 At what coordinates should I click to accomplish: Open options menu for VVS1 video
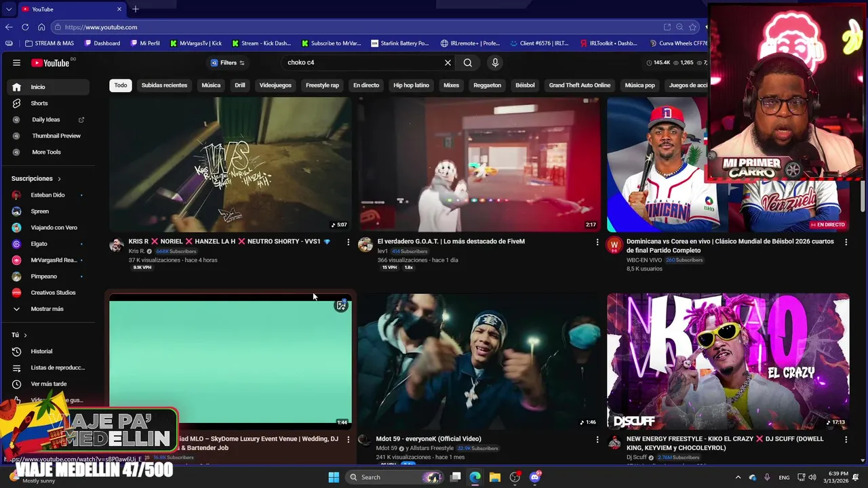349,242
